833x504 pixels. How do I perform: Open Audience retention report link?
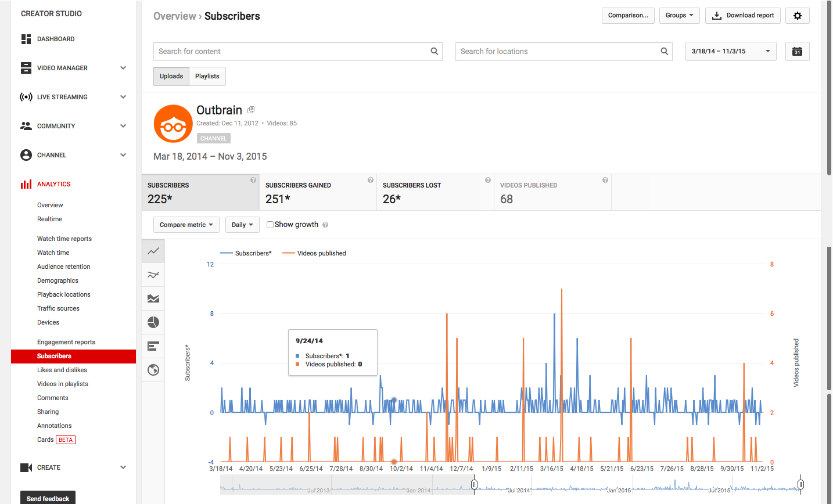point(64,267)
